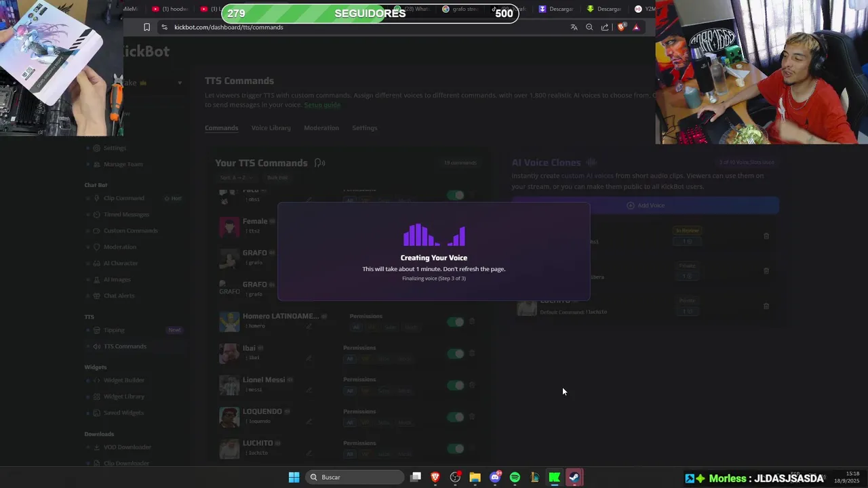
Task: Click the edit pencil for Lionel Messi voice
Action: [x=309, y=390]
